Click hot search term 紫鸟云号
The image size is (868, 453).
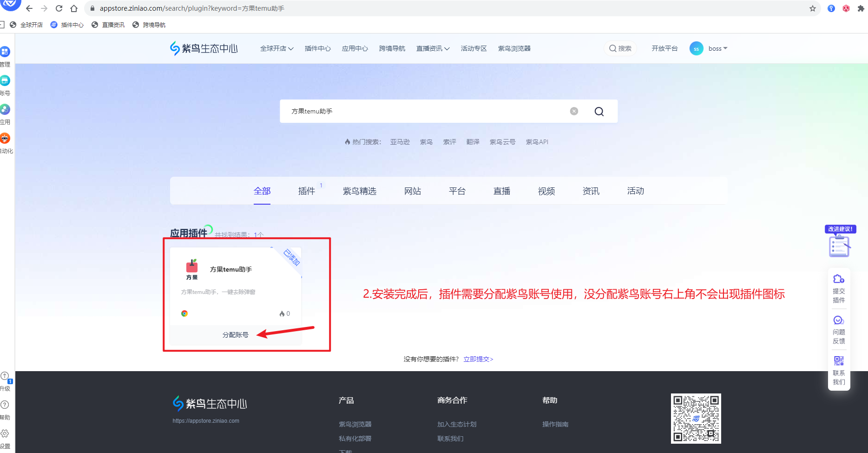(x=503, y=142)
